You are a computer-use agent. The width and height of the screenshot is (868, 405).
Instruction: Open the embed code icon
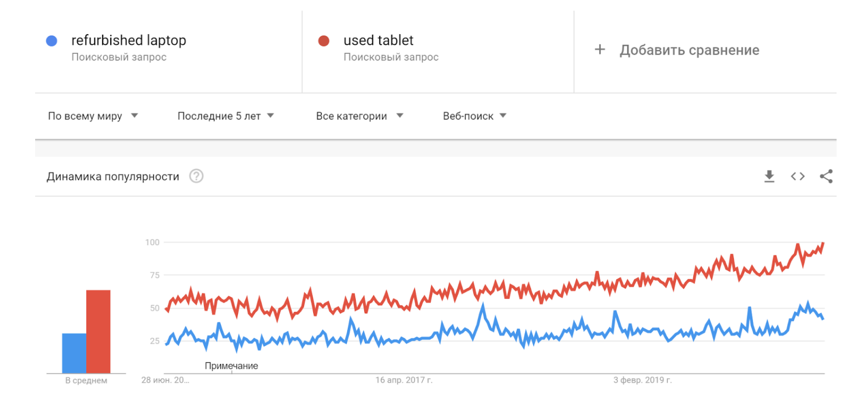[798, 176]
